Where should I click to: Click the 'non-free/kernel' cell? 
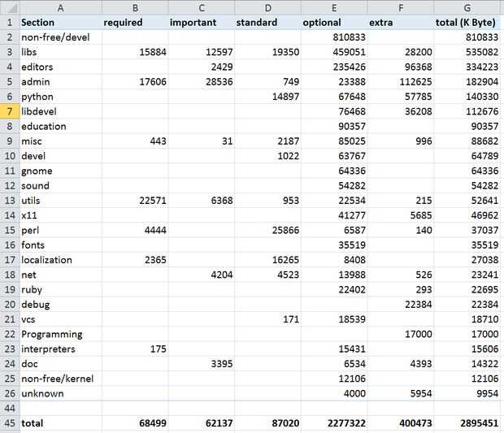60,379
